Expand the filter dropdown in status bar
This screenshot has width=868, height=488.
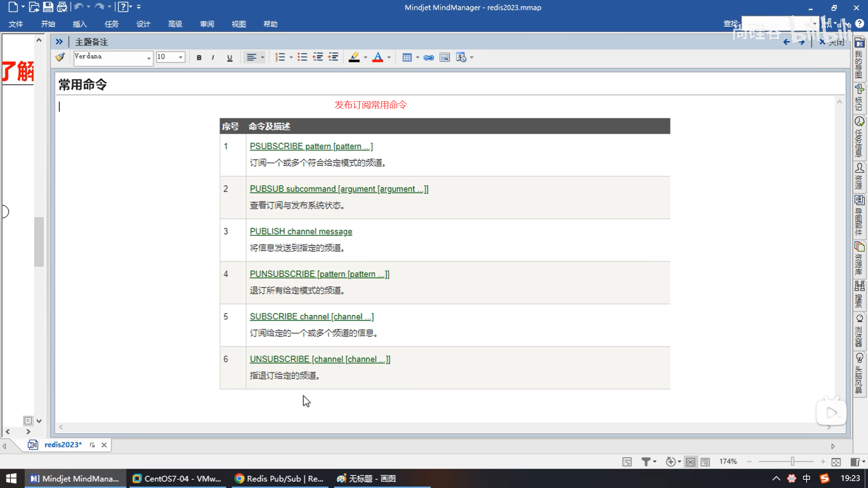[654, 462]
